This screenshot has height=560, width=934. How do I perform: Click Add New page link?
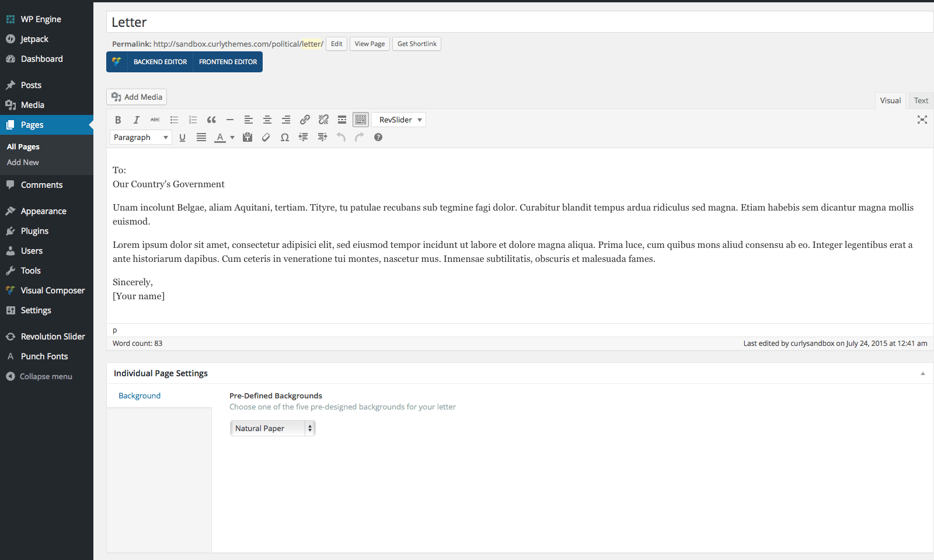pyautogui.click(x=23, y=162)
